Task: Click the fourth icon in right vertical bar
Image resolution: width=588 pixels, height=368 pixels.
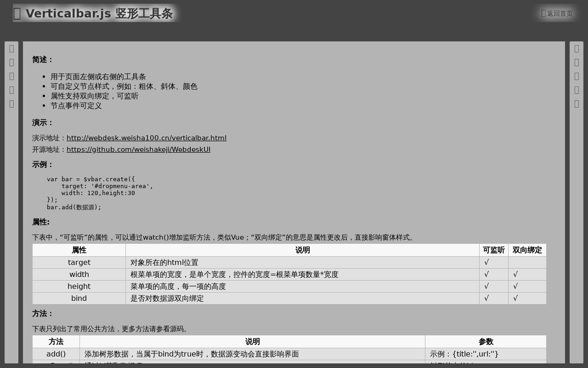Action: tap(577, 90)
